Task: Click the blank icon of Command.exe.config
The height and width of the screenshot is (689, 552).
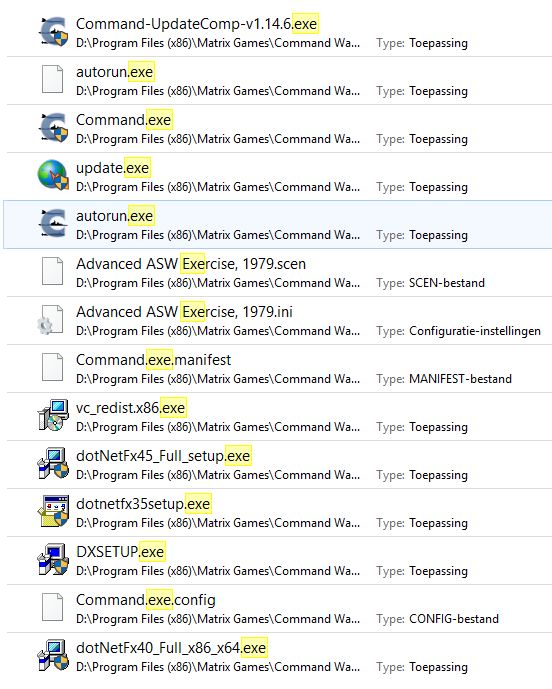Action: pyautogui.click(x=52, y=607)
